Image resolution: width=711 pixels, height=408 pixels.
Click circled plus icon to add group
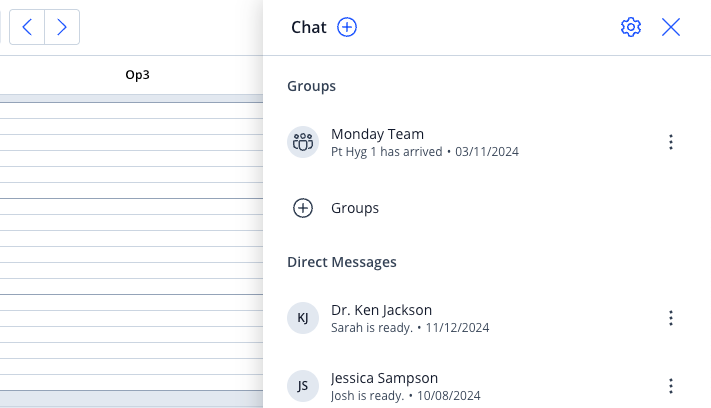(x=303, y=208)
